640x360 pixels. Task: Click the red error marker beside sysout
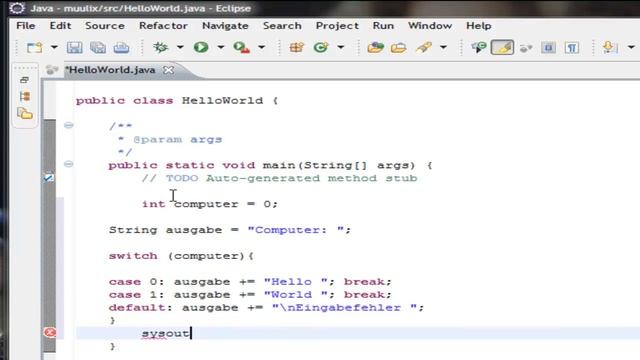click(x=50, y=333)
